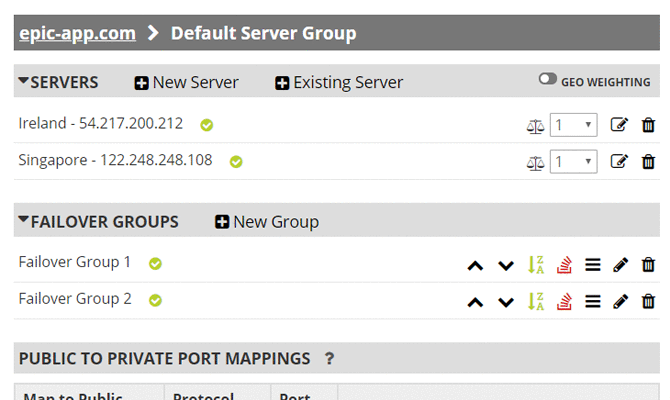Move Failover Group 1 down

(x=506, y=265)
